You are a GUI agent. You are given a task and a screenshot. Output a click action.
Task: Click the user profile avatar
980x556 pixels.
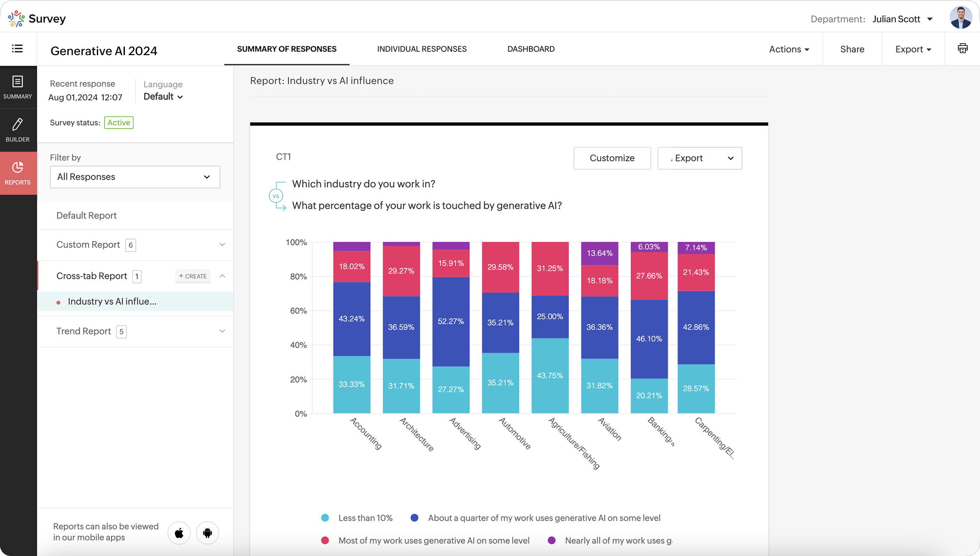click(960, 18)
